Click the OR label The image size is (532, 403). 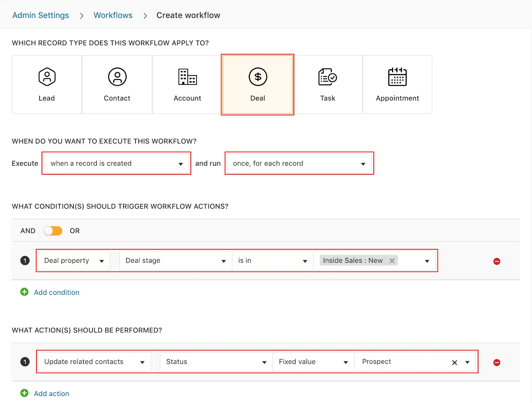75,231
